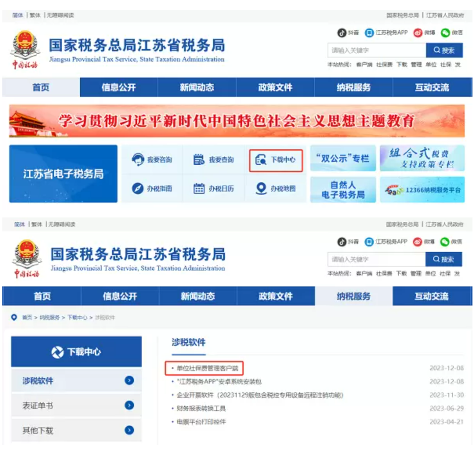Viewport: 476px width, 449px height.
Task: Open 互动交流 in the homepage navigation bar
Action: [432, 87]
